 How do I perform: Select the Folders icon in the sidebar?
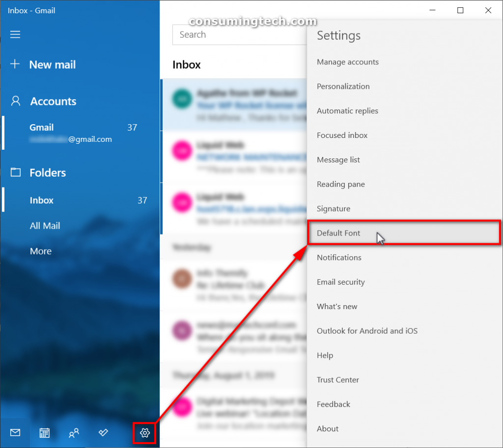click(x=15, y=172)
